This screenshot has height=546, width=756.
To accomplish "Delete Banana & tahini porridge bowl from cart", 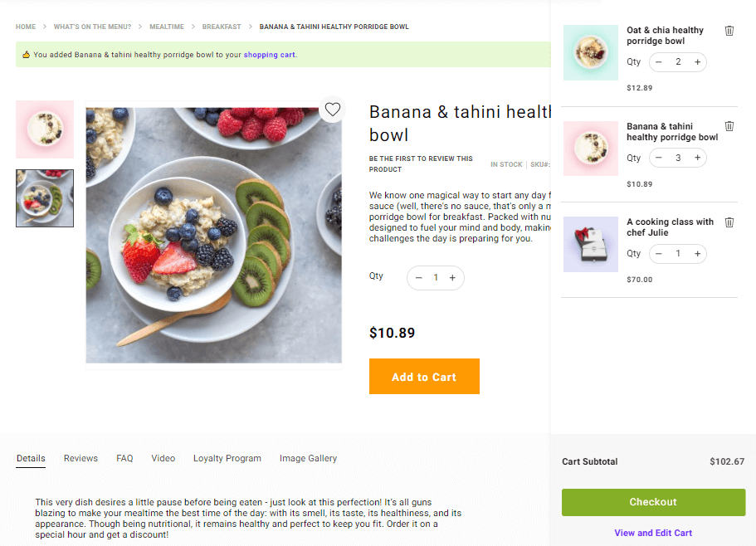I will [x=729, y=126].
